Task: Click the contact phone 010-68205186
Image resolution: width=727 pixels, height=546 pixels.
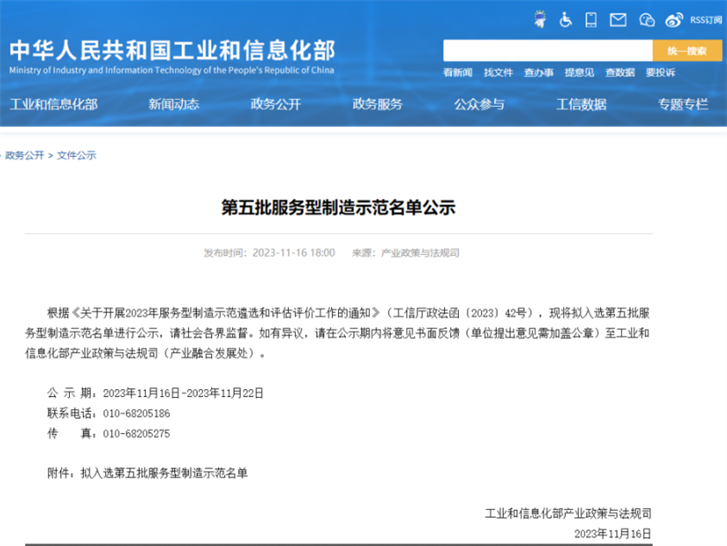Action: (136, 413)
